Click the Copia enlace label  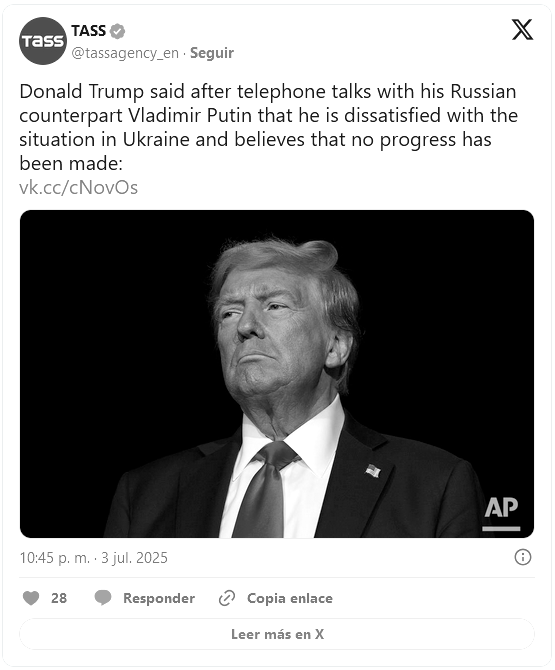click(x=290, y=598)
